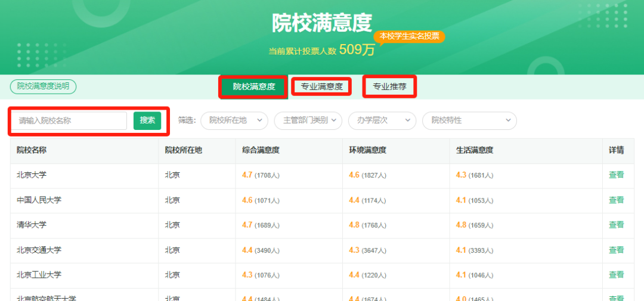This screenshot has width=644, height=301.
Task: Click 北京交通大学 综合满意度 4.4 (3490人)
Action: click(261, 250)
